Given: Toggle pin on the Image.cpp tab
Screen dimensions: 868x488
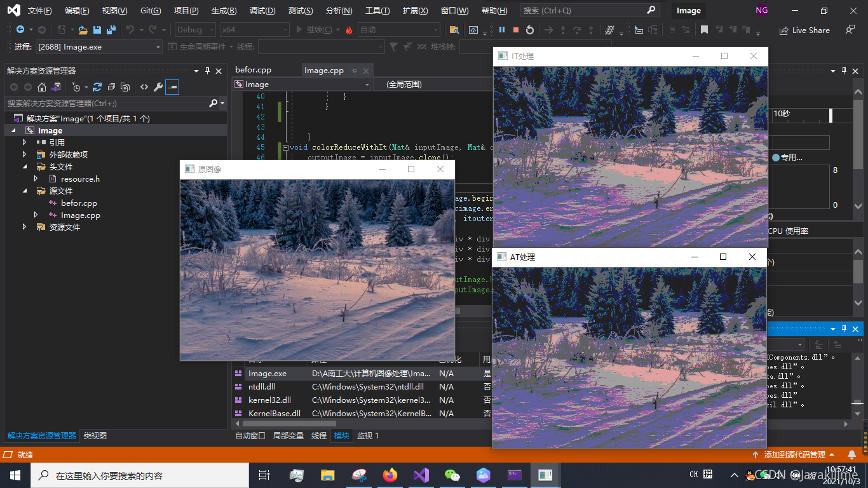Looking at the screenshot, I should (354, 71).
